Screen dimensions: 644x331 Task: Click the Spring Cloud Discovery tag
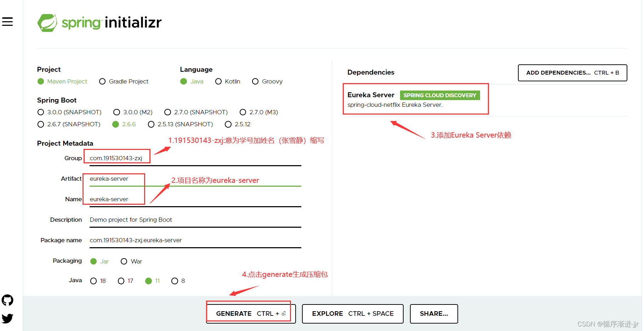(440, 95)
